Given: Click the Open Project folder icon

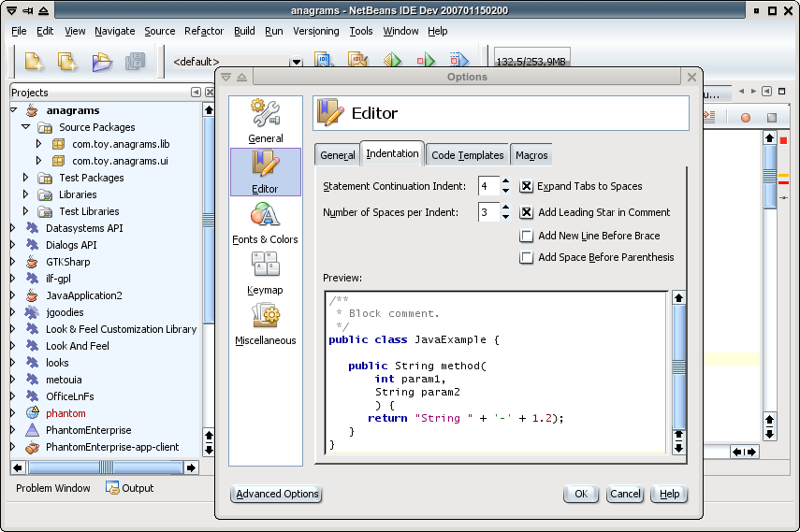Looking at the screenshot, I should point(102,62).
